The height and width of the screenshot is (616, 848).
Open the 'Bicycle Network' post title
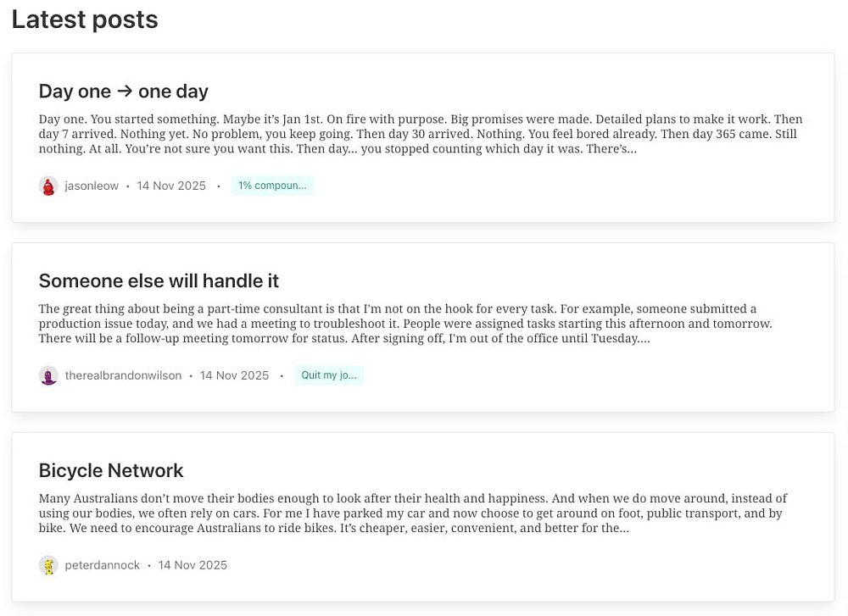[111, 470]
